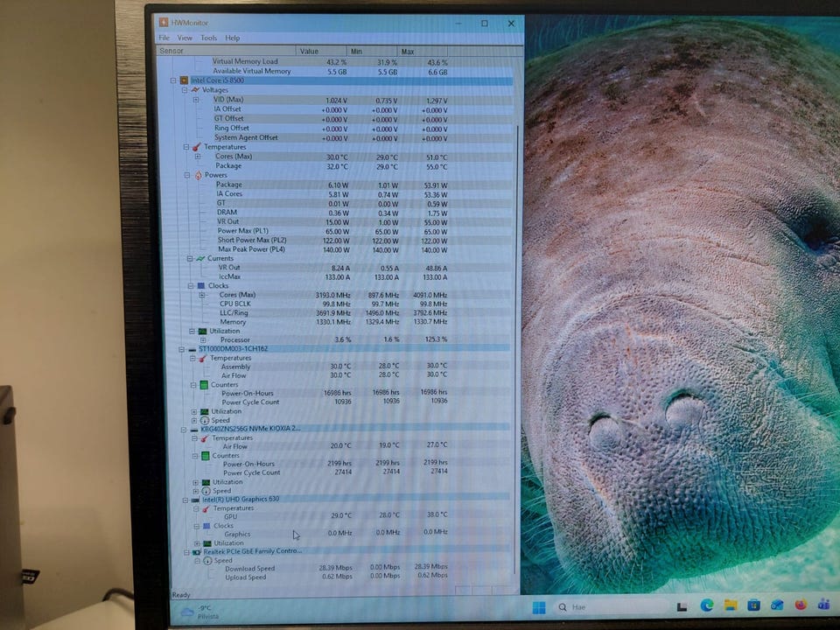Expand the VID (Max) row
The height and width of the screenshot is (630, 840).
(196, 100)
